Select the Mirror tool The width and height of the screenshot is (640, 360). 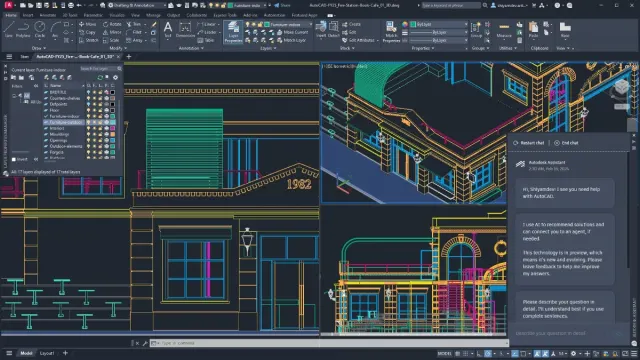112,32
